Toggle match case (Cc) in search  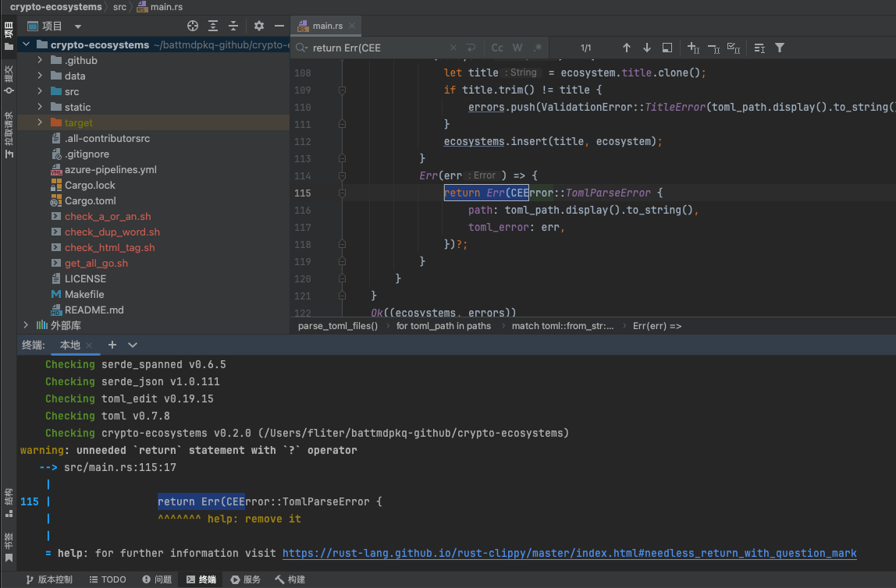(x=497, y=48)
